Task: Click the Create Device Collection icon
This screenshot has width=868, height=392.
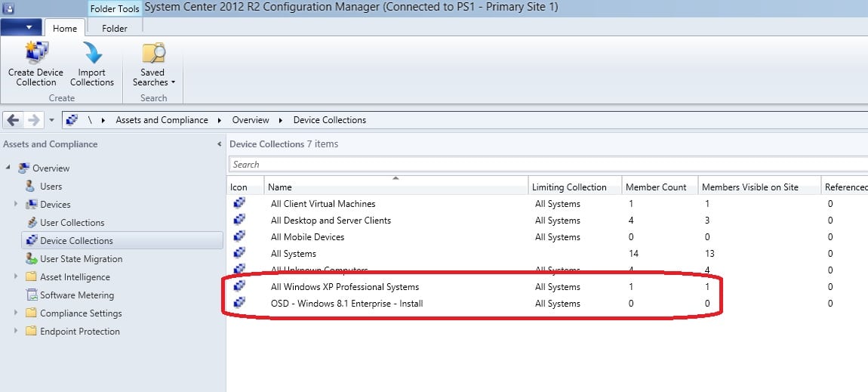Action: click(36, 53)
